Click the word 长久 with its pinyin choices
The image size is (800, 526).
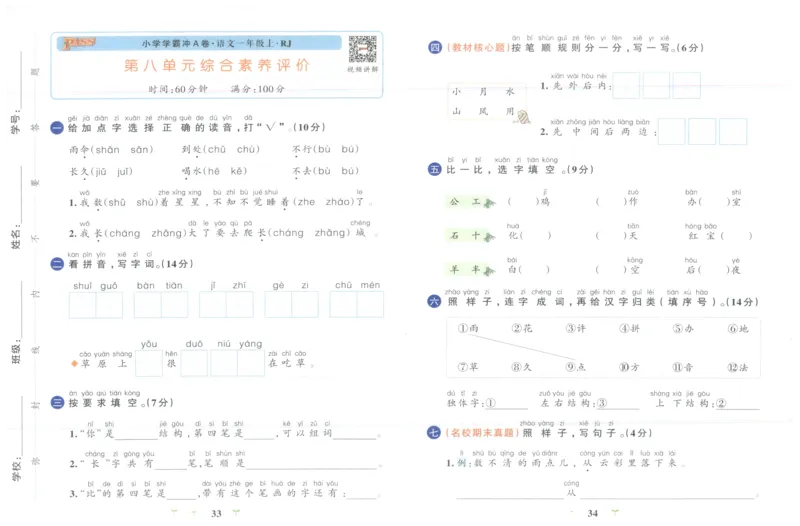[x=101, y=172]
